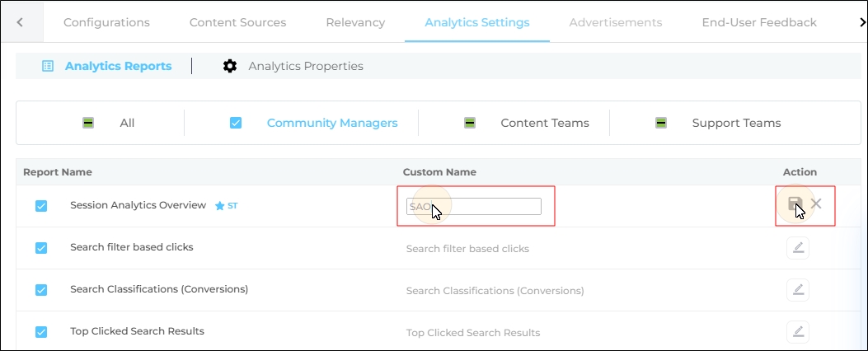Open the Relevancy tab
The width and height of the screenshot is (868, 351).
[x=355, y=22]
